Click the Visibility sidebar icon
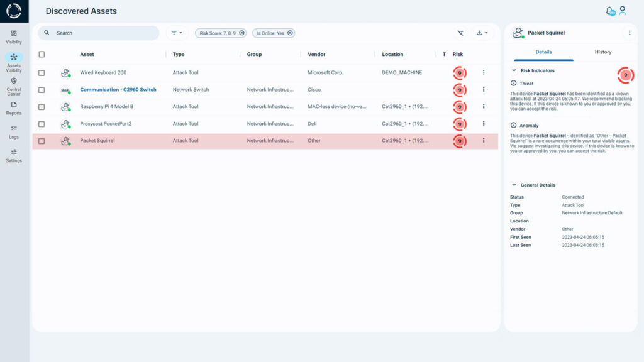This screenshot has width=644, height=362. (14, 36)
